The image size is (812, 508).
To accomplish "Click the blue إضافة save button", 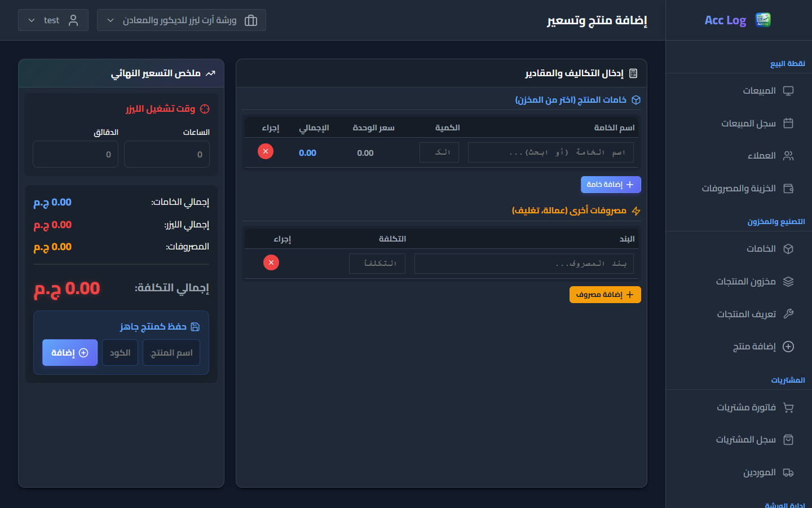I will coord(70,353).
